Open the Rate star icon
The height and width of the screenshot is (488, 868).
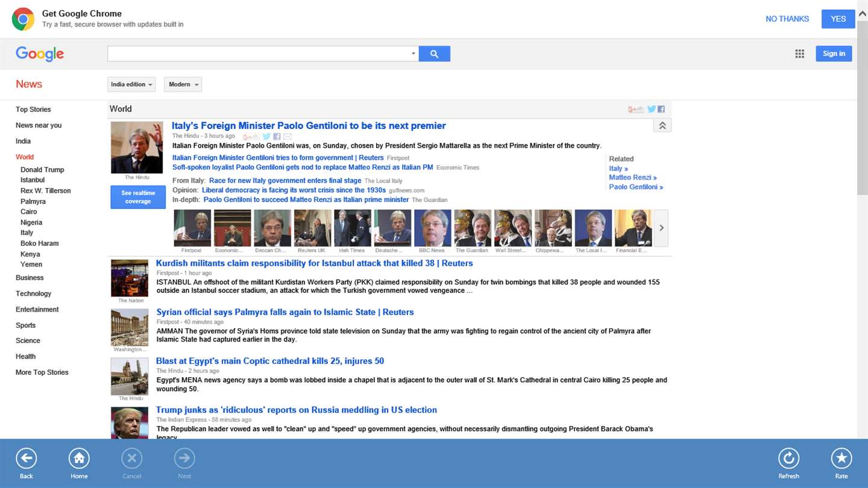[x=841, y=459]
